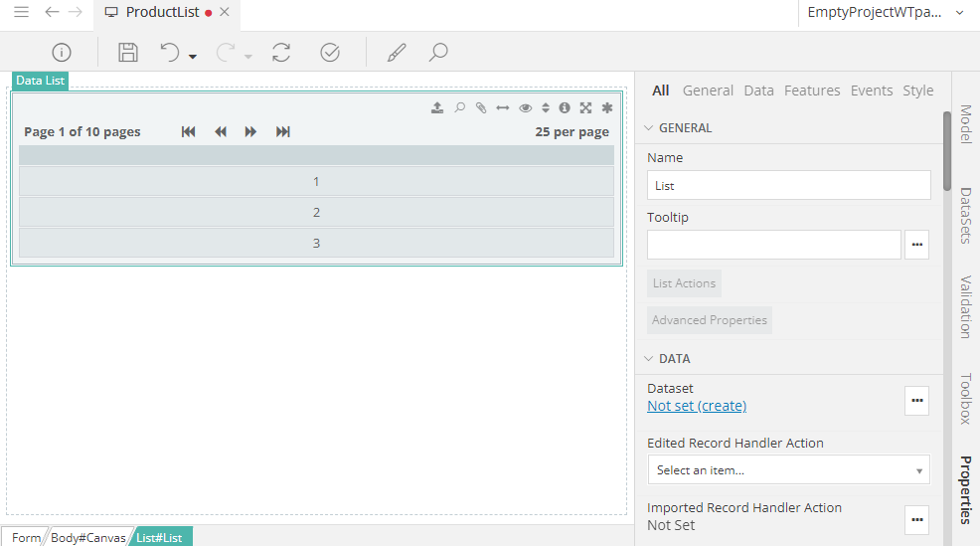Click the Refresh icon in toolbar
The image size is (980, 546).
tap(281, 53)
